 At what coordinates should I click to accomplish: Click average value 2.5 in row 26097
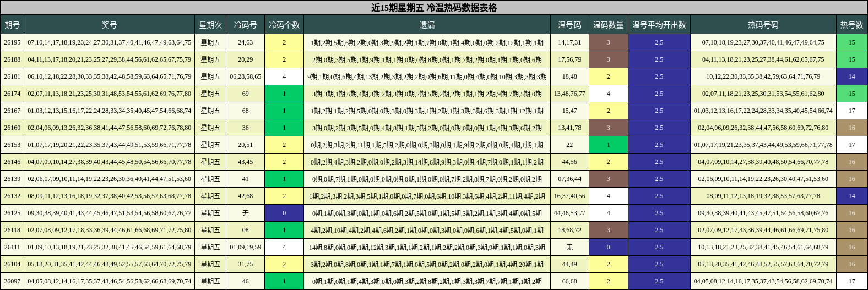[x=659, y=281]
